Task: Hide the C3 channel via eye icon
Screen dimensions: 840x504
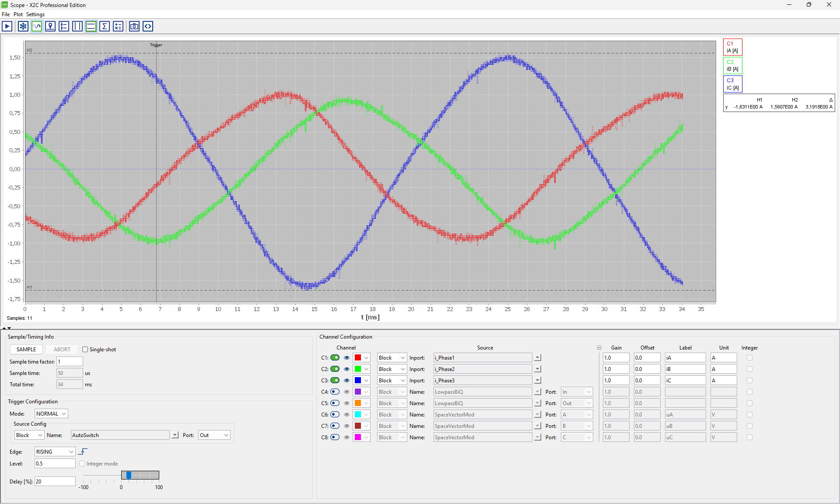Action: [x=347, y=381]
